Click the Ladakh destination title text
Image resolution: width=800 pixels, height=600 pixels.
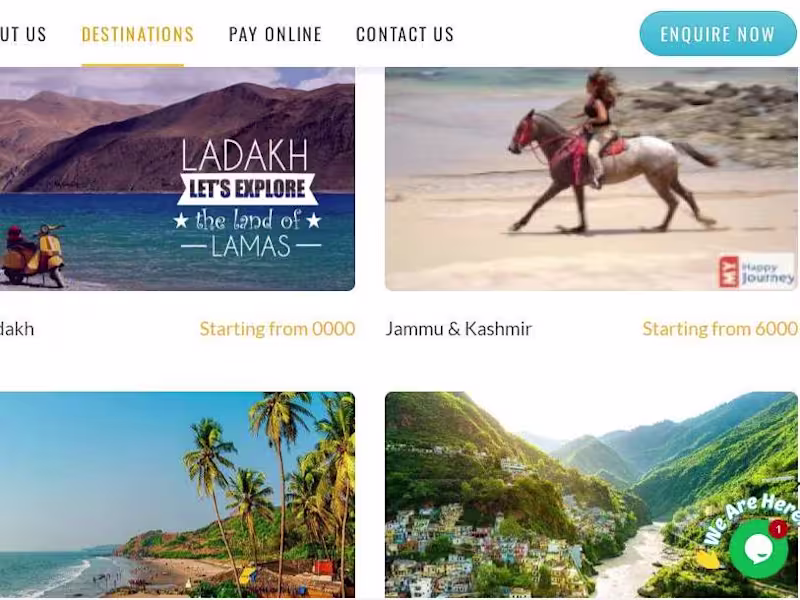(x=17, y=329)
